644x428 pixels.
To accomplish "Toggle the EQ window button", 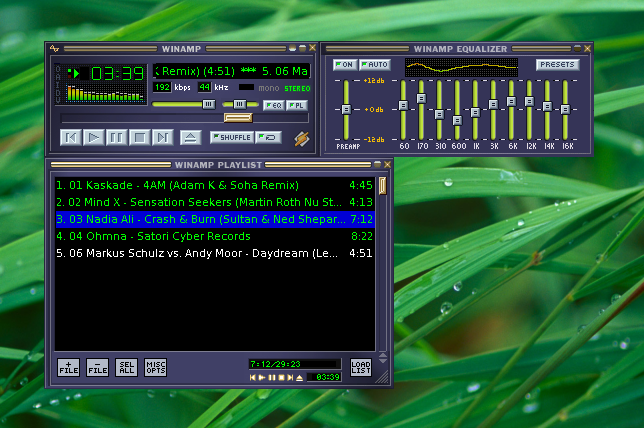I will 274,106.
